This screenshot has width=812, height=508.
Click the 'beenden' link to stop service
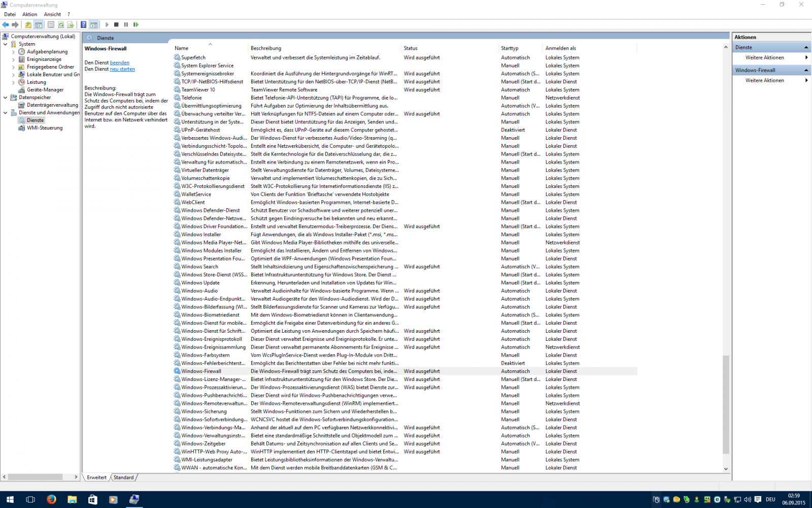tap(120, 63)
